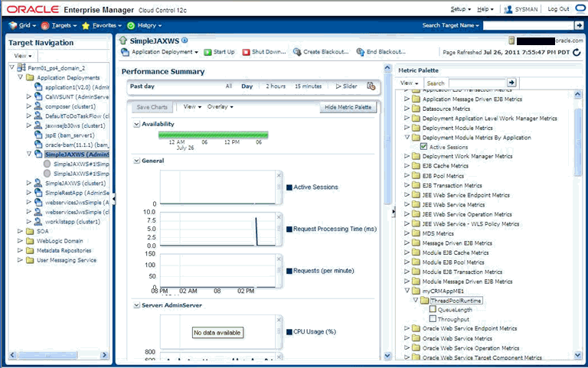Collapse the Application Deployments tree node

[20, 77]
